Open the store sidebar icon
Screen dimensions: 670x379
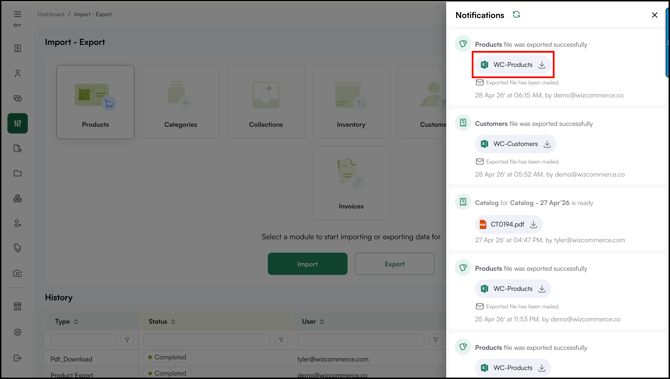pos(18,306)
